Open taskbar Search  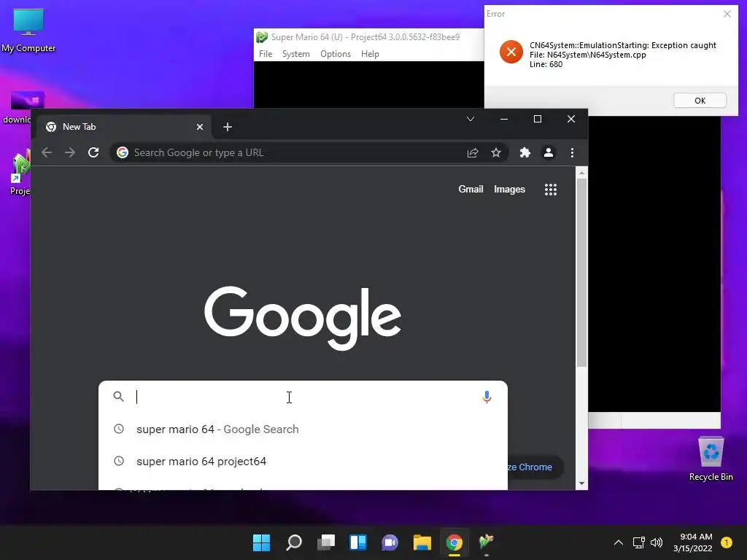coord(294,542)
